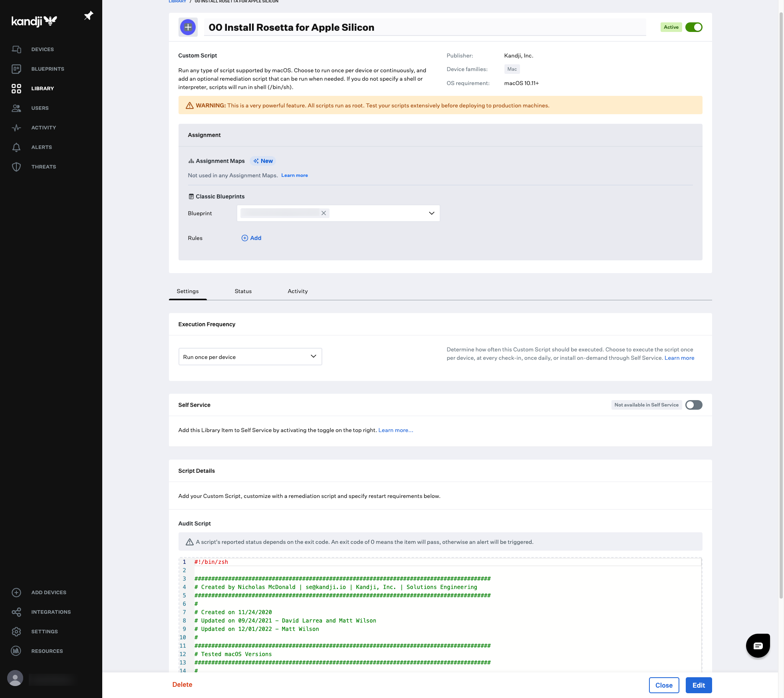This screenshot has height=698, width=784.
Task: Click the Devices icon in sidebar
Action: 16,49
